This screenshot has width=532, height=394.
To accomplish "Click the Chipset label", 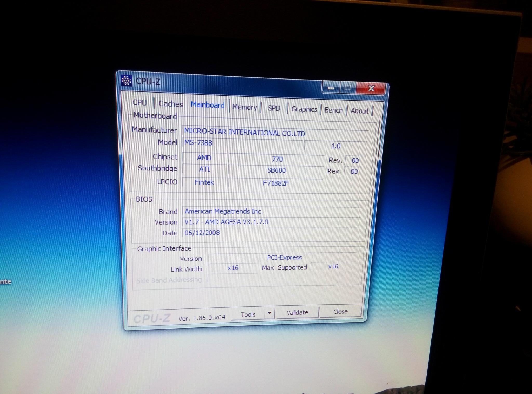I will click(165, 157).
